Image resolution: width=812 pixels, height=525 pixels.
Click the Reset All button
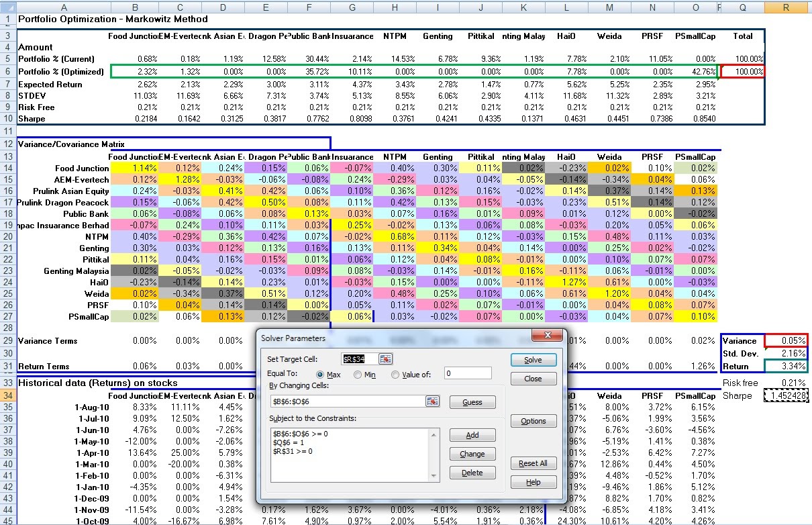533,463
